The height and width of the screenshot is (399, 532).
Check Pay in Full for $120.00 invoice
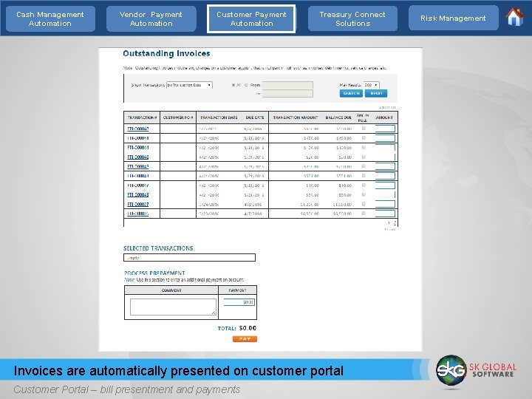click(x=364, y=148)
